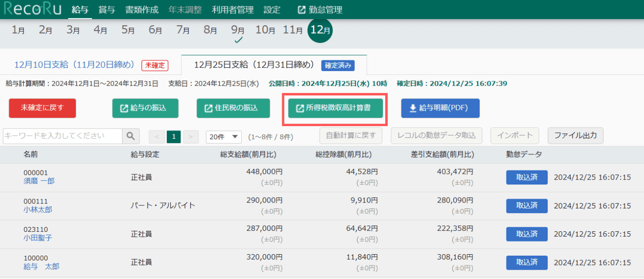Click 取込済 button in 小田聖子 row
The image size is (644, 279).
[527, 234]
